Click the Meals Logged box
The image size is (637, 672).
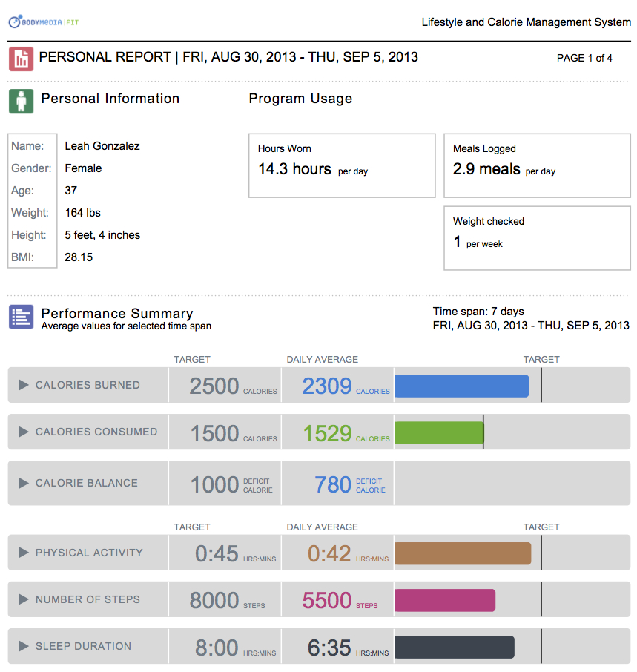coord(536,165)
